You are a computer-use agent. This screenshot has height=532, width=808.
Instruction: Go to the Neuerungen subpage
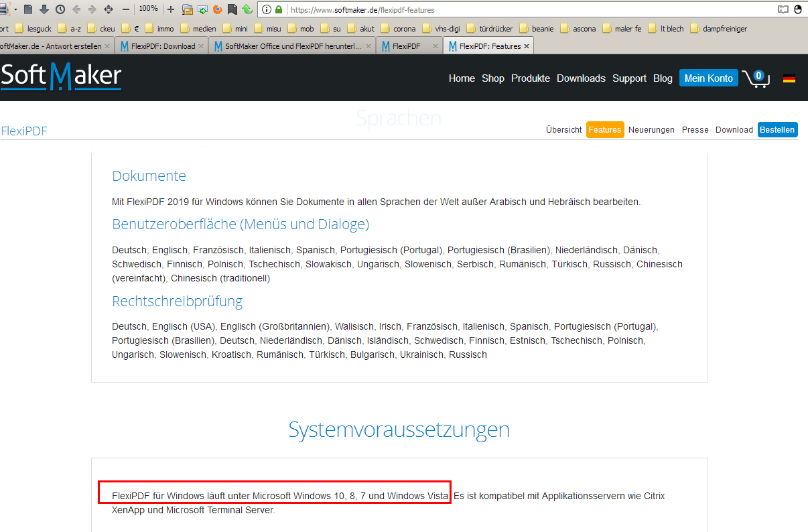[651, 130]
